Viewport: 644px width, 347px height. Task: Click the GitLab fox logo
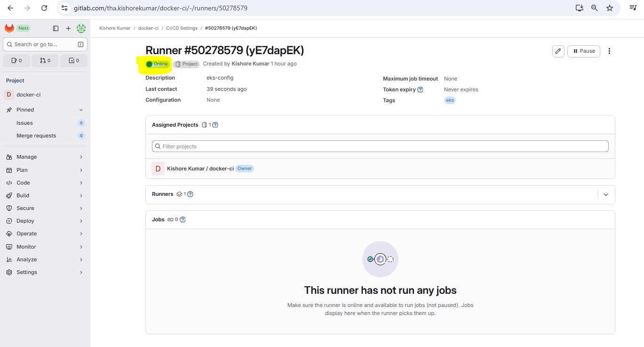[x=9, y=28]
